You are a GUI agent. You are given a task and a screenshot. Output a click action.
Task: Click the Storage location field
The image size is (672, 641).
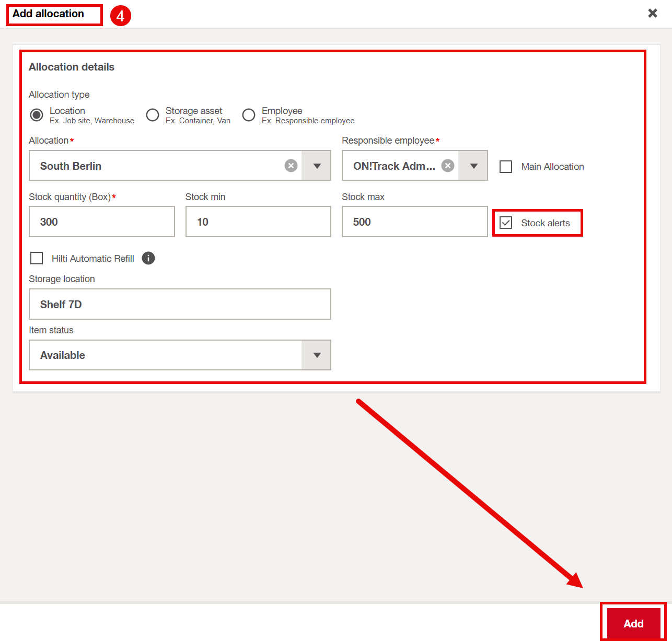(x=180, y=304)
